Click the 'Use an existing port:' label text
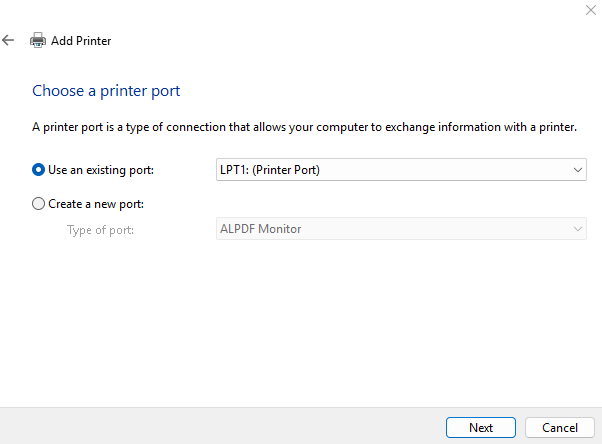Screen dimensions: 602x444 click(x=100, y=170)
